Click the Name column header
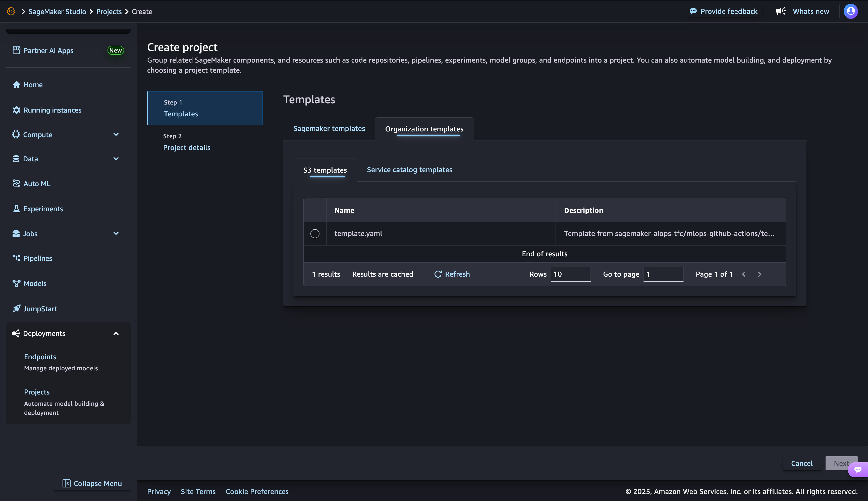Image resolution: width=868 pixels, height=501 pixels. point(441,210)
